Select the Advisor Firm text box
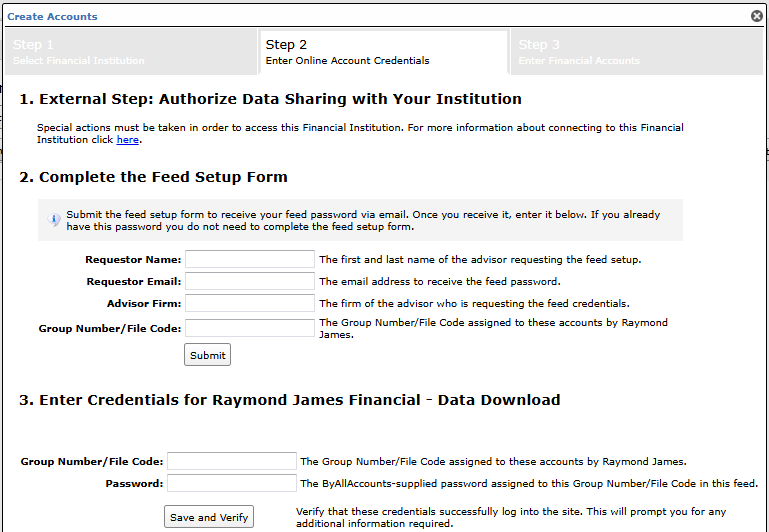Viewport: 769px width, 532px height. pyautogui.click(x=250, y=304)
